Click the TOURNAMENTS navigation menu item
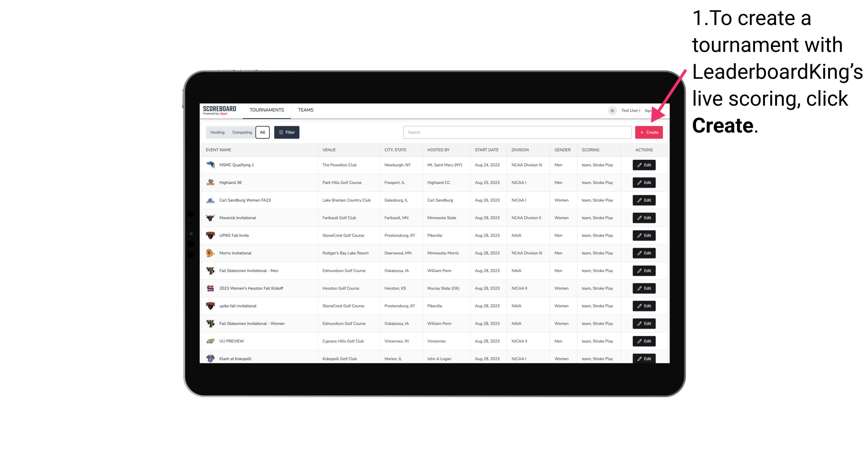 click(x=266, y=110)
